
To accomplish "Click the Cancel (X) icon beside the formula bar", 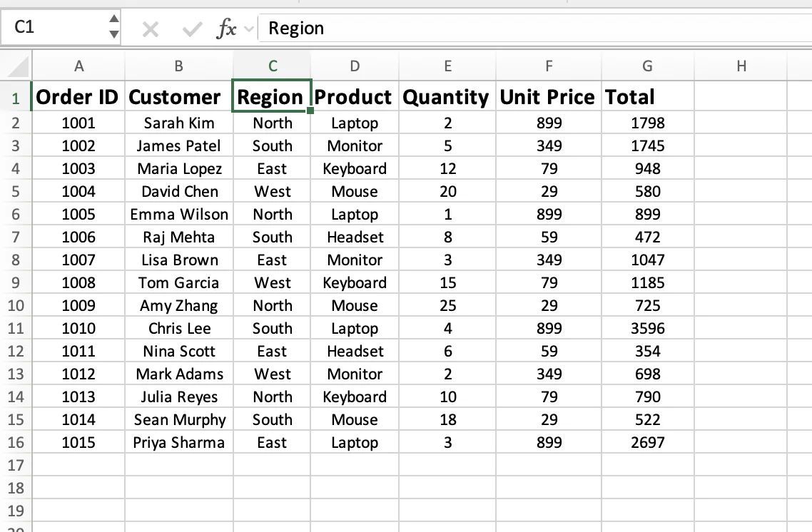I will (x=151, y=29).
